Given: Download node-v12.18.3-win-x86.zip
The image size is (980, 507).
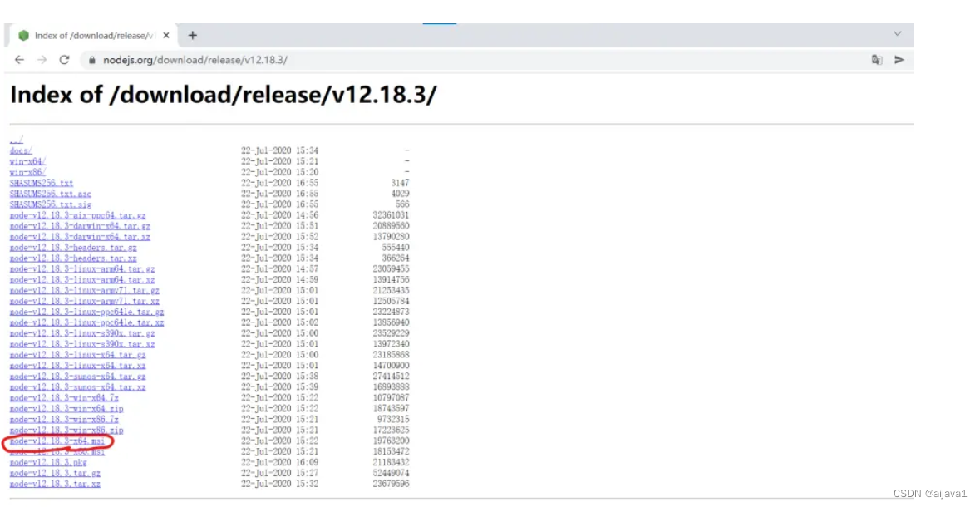Looking at the screenshot, I should point(66,430).
